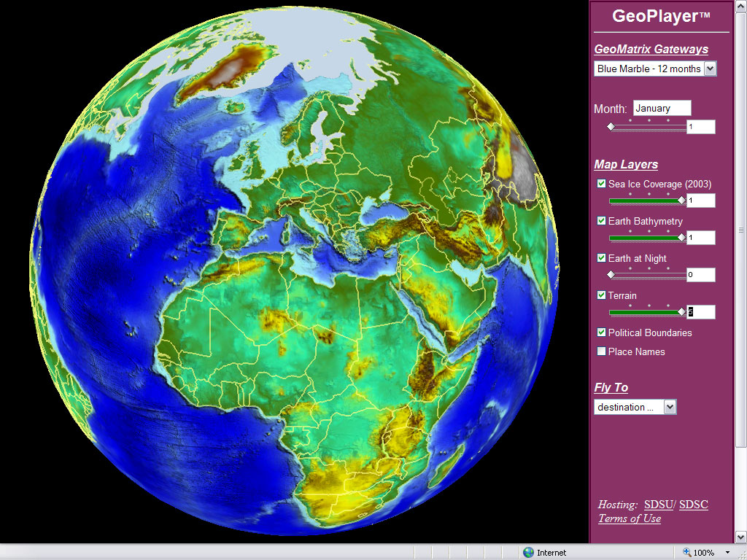Click the page scrollbar up arrow
The image size is (747, 560).
[x=741, y=5]
